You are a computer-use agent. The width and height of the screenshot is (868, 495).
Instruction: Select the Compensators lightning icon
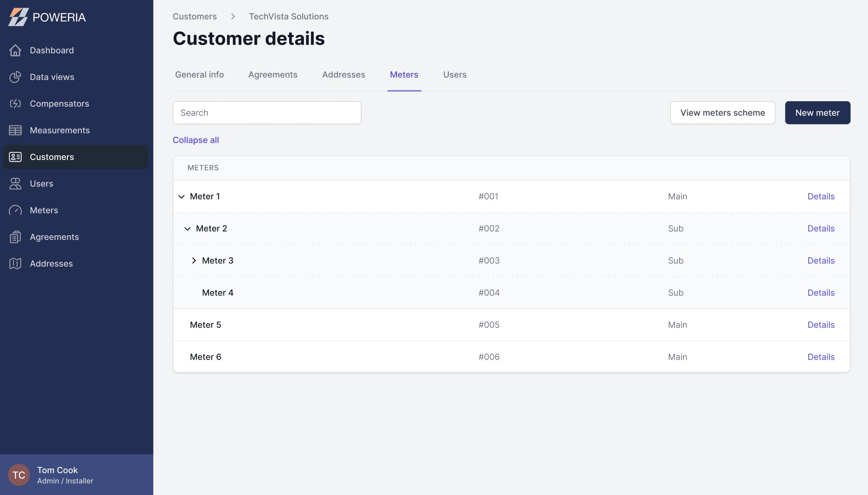pyautogui.click(x=15, y=104)
